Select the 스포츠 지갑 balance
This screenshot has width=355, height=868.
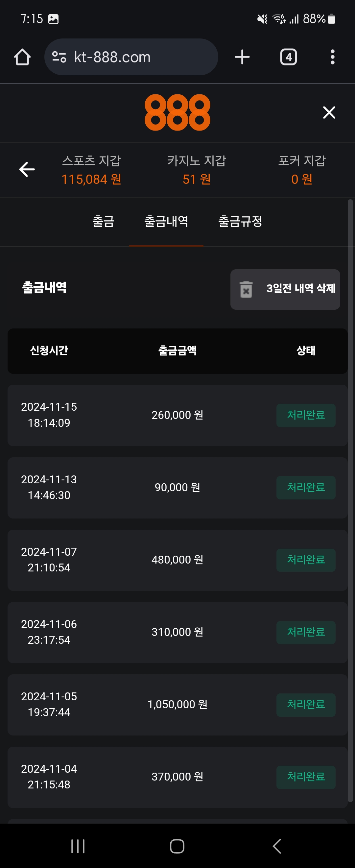coord(91,179)
